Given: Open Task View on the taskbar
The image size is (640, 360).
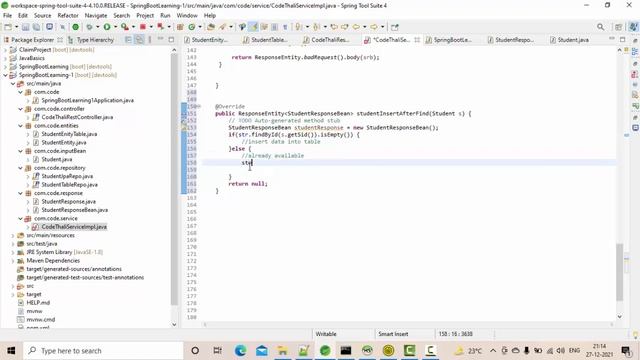Looking at the screenshot, I should [x=217, y=351].
